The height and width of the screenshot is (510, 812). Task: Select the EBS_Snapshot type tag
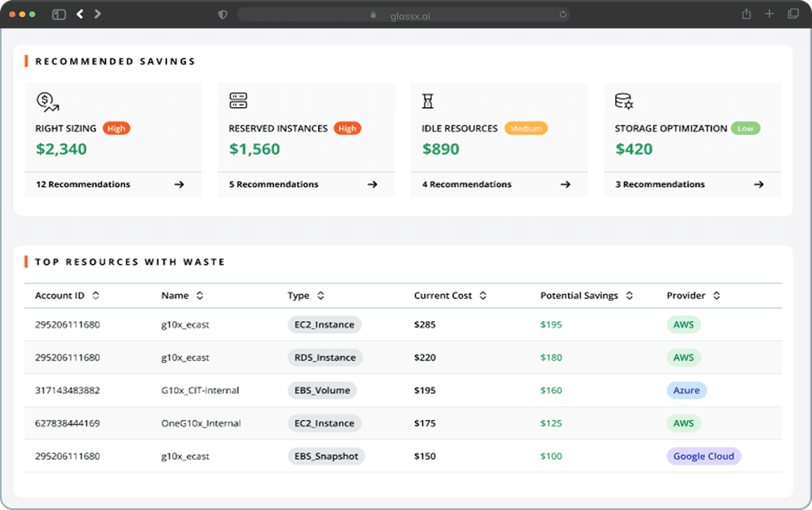coord(326,456)
